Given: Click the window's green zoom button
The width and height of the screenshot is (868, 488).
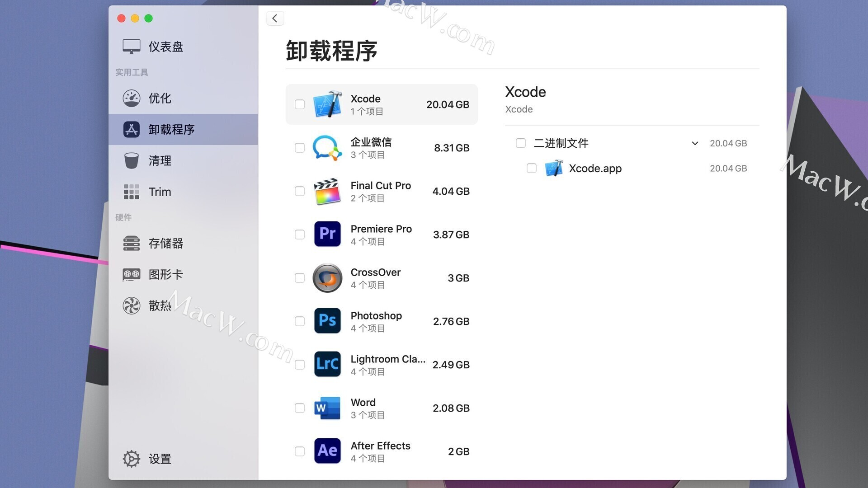Looking at the screenshot, I should pos(148,19).
